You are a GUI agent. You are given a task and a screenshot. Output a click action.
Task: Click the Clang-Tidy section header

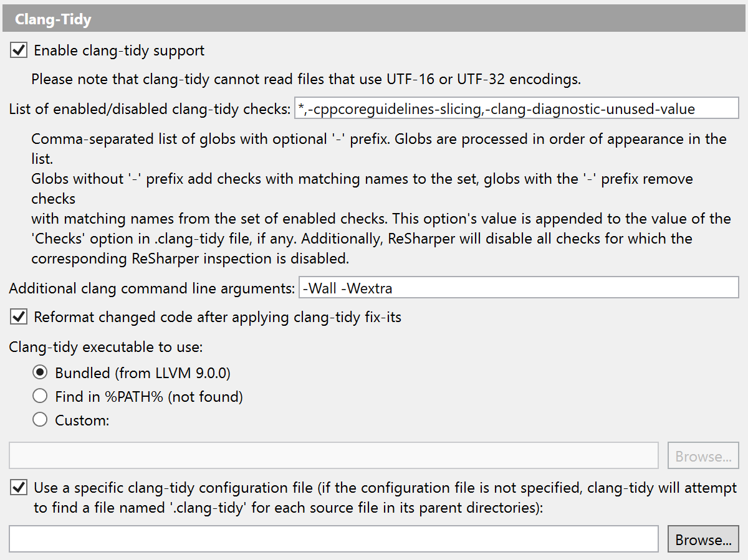tap(53, 19)
